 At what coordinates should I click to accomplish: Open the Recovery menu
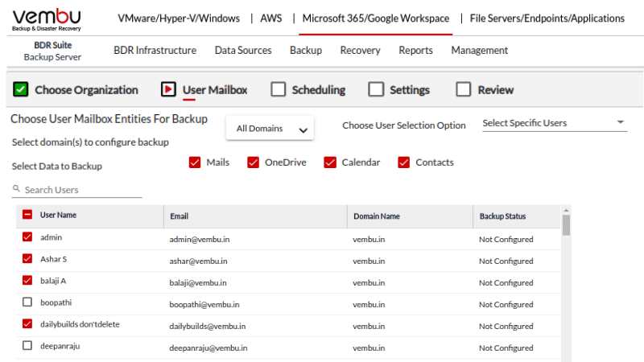click(360, 51)
